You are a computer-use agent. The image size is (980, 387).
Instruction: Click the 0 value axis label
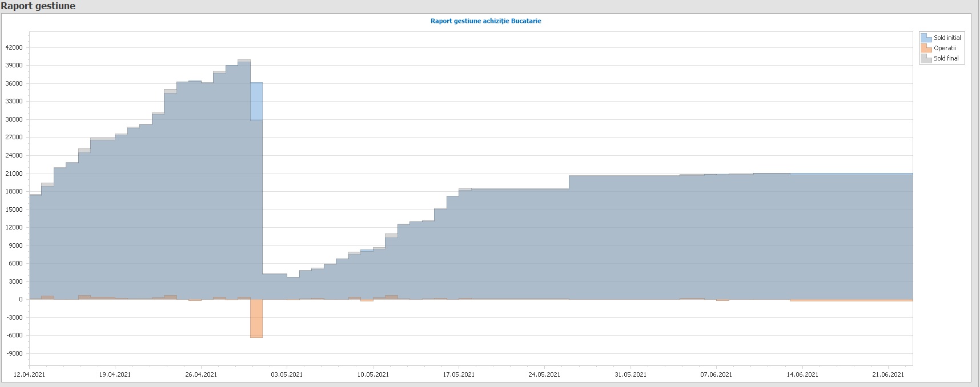21,299
